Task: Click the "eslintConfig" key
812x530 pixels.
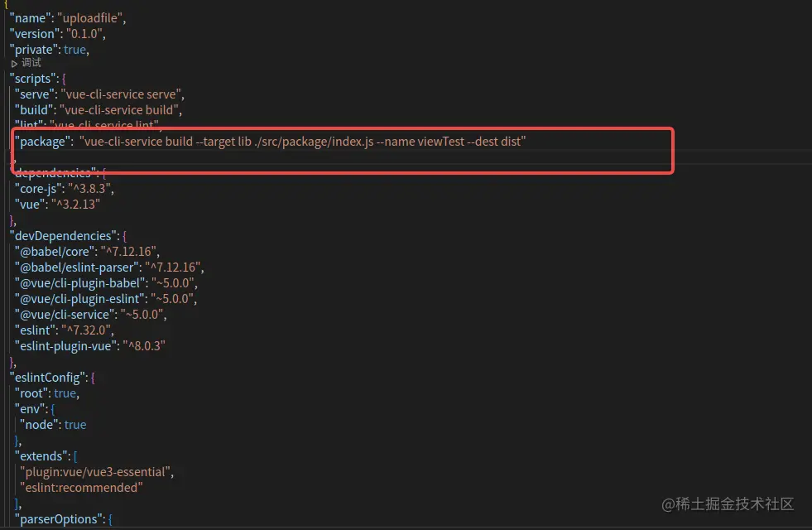Action: pos(47,378)
